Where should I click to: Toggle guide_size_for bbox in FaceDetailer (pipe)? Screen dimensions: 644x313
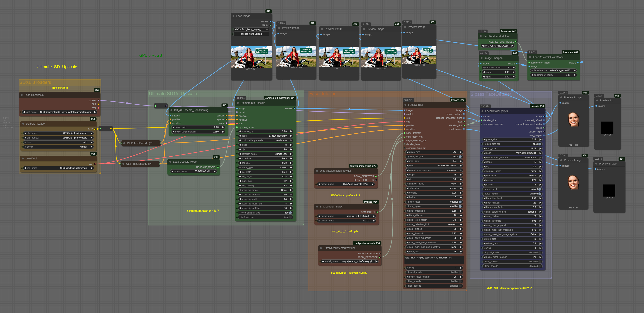tap(539, 144)
